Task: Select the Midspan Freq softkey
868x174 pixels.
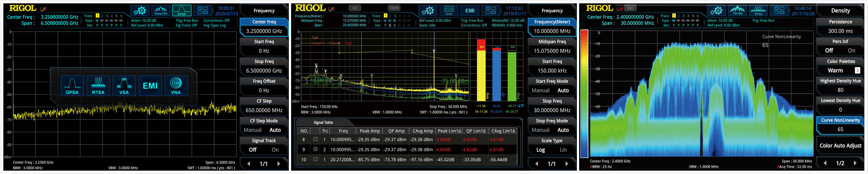Action: point(552,47)
